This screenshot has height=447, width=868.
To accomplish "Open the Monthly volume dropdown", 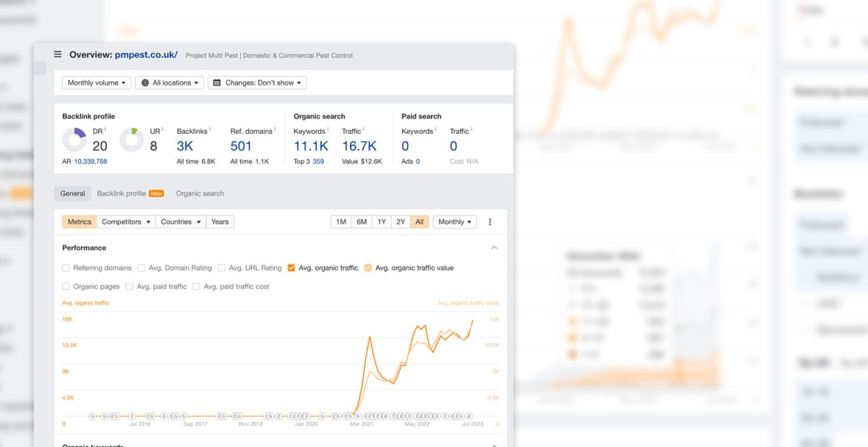I will click(96, 83).
